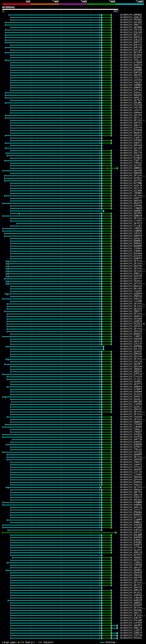Select the UniRef100_Q5Z951 label
Screen dimensions: 146x644
[x=131, y=214]
